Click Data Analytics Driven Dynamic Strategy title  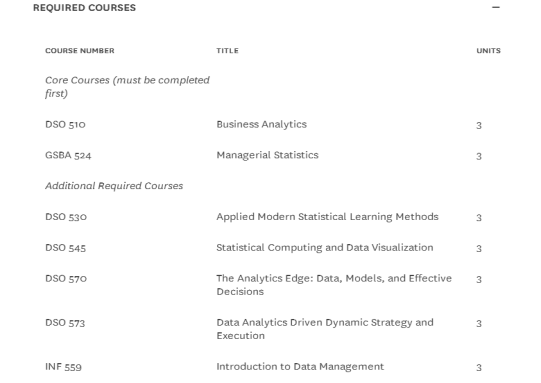[325, 329]
